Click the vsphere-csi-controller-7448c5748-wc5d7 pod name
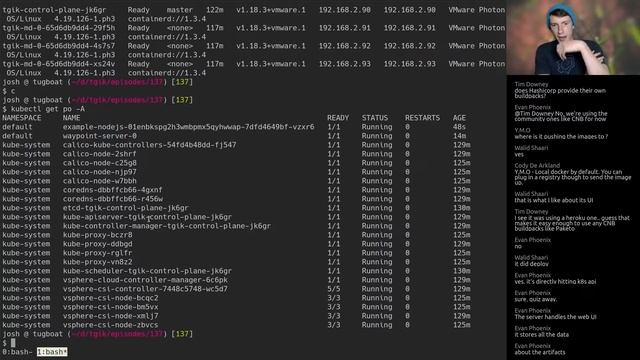This screenshot has width=640, height=360. (145, 289)
